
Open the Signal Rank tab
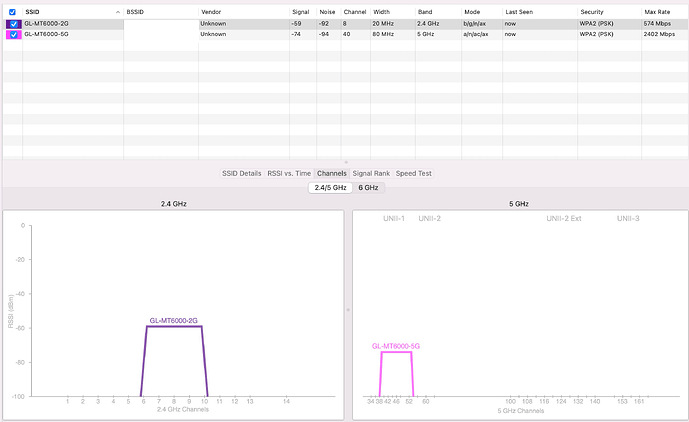[371, 173]
